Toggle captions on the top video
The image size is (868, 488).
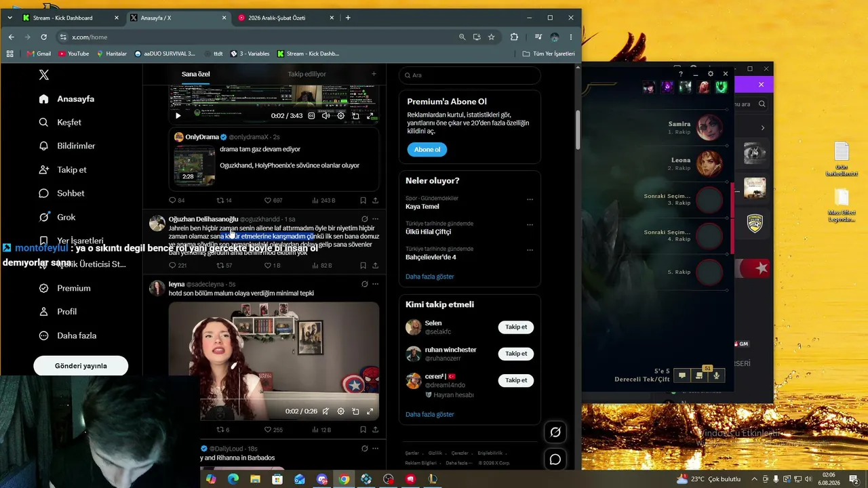coord(311,116)
